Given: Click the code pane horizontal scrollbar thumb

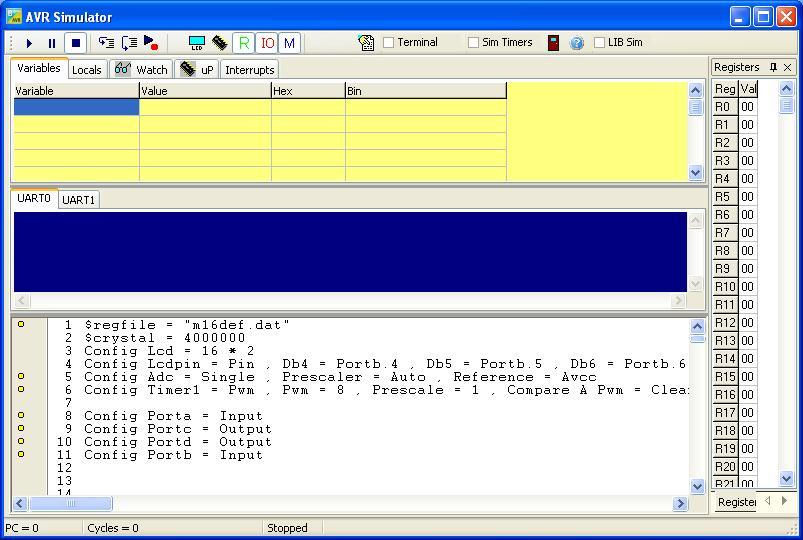Looking at the screenshot, I should (71, 504).
